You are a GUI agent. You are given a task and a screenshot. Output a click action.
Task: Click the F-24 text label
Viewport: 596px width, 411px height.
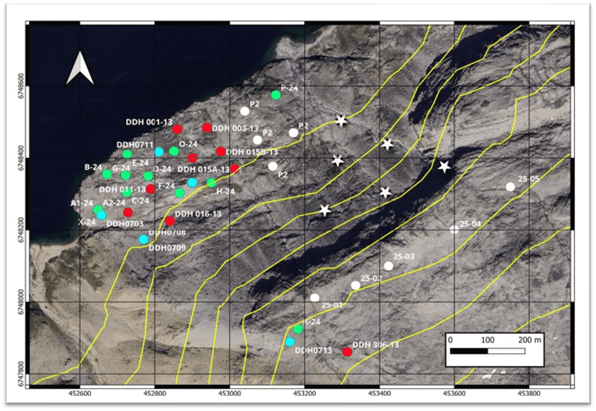click(166, 186)
